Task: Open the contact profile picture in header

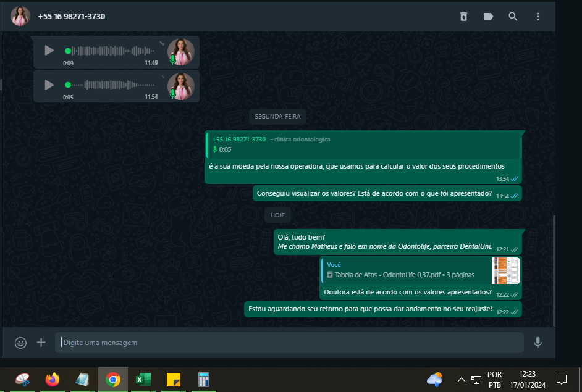Action: [20, 16]
